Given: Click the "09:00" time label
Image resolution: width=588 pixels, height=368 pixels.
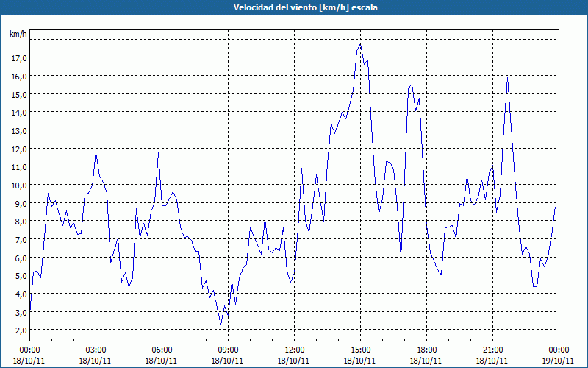Looking at the screenshot, I should tap(228, 350).
